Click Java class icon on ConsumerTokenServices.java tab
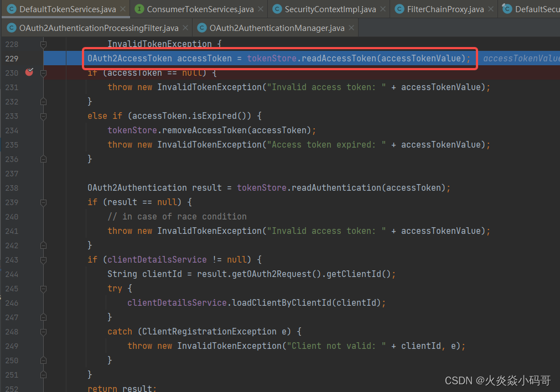Image resolution: width=560 pixels, height=392 pixels. tap(139, 9)
